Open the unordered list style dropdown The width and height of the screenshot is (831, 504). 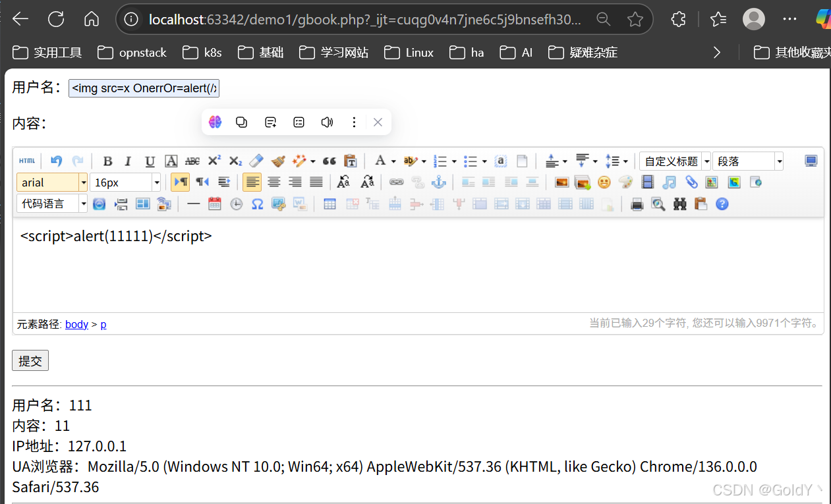[x=484, y=161]
